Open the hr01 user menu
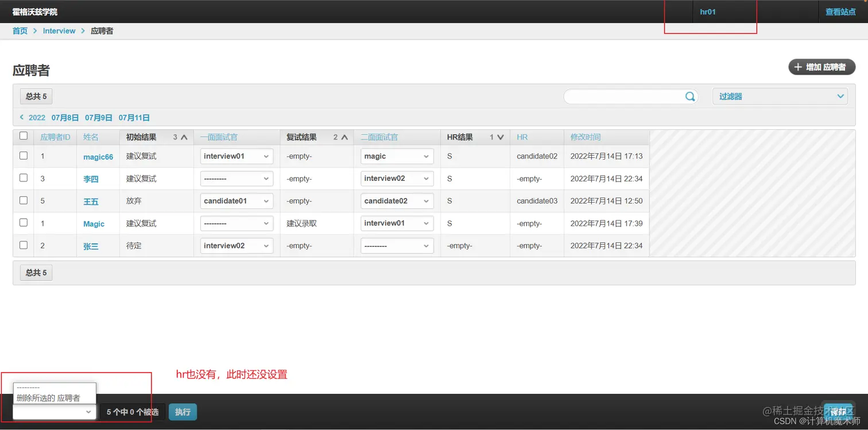Screen dimensions: 868x430 [x=708, y=11]
